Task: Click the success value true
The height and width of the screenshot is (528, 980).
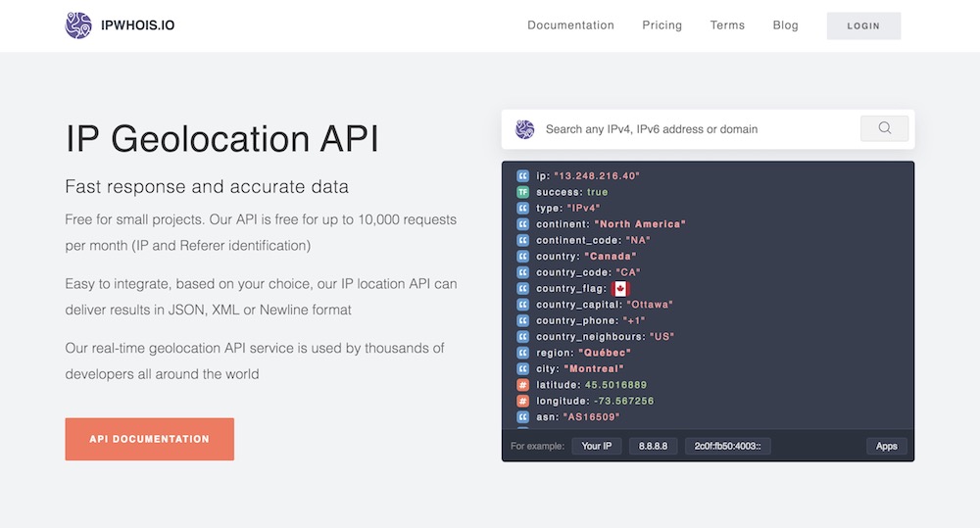Action: (x=598, y=192)
